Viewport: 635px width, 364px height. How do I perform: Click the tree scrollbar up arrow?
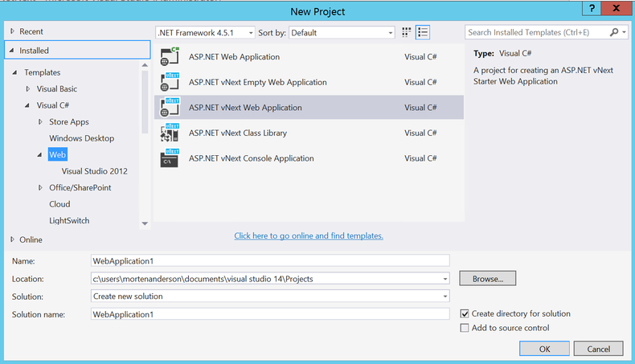145,65
